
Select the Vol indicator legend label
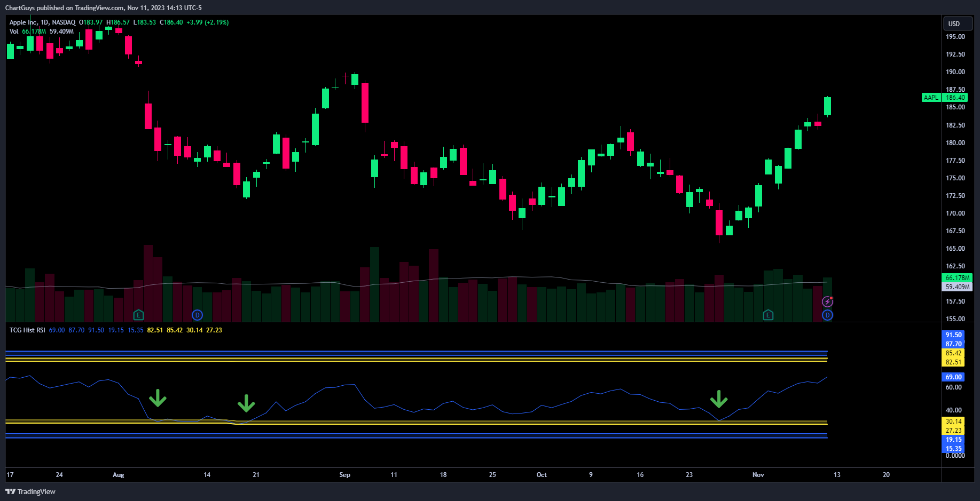[x=14, y=31]
